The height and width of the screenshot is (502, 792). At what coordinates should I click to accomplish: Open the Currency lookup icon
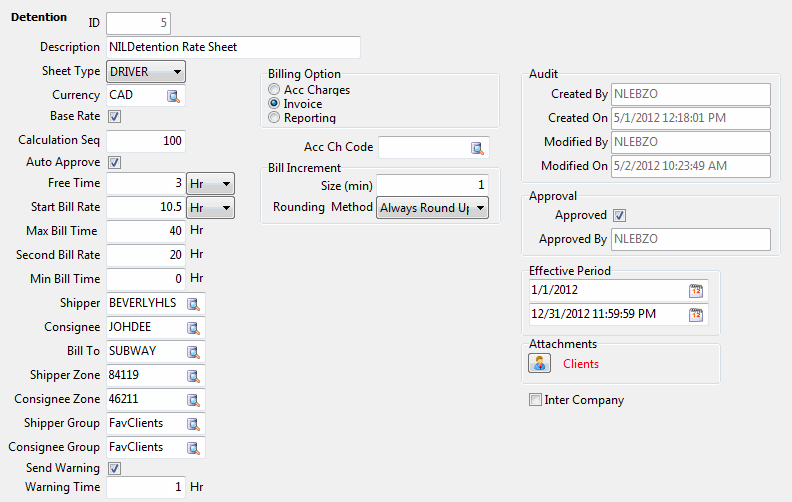click(173, 96)
